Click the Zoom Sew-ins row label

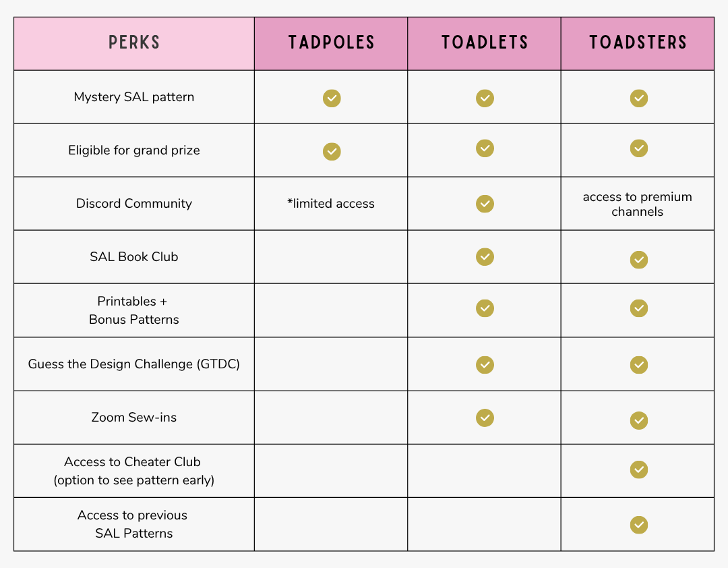point(134,418)
